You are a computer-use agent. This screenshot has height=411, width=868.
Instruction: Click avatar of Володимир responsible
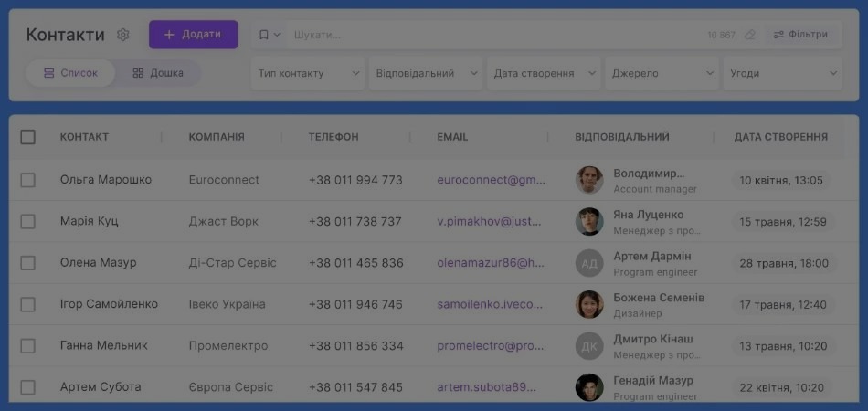tap(589, 180)
